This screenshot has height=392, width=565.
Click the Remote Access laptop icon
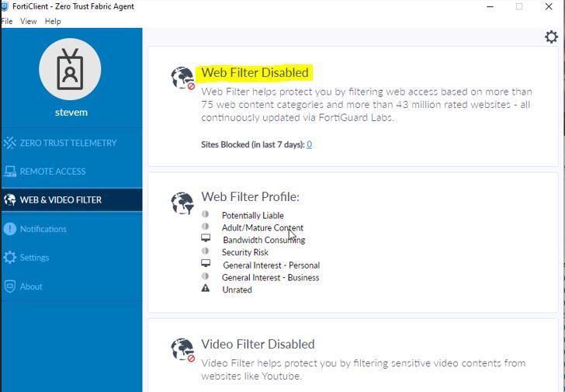point(10,172)
